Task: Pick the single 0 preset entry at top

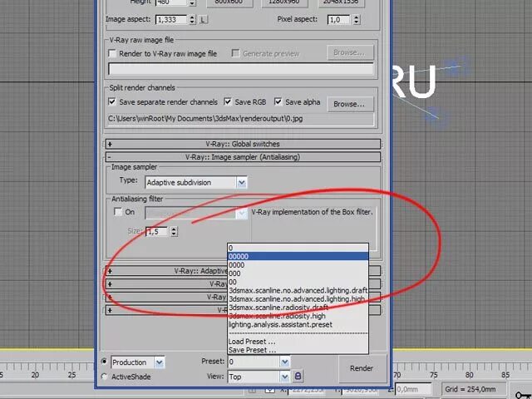Action: 298,248
